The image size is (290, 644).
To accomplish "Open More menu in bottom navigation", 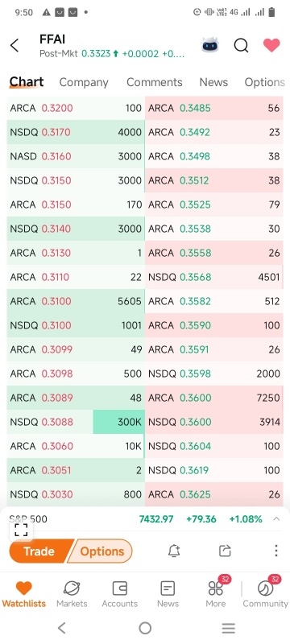I will (x=216, y=594).
